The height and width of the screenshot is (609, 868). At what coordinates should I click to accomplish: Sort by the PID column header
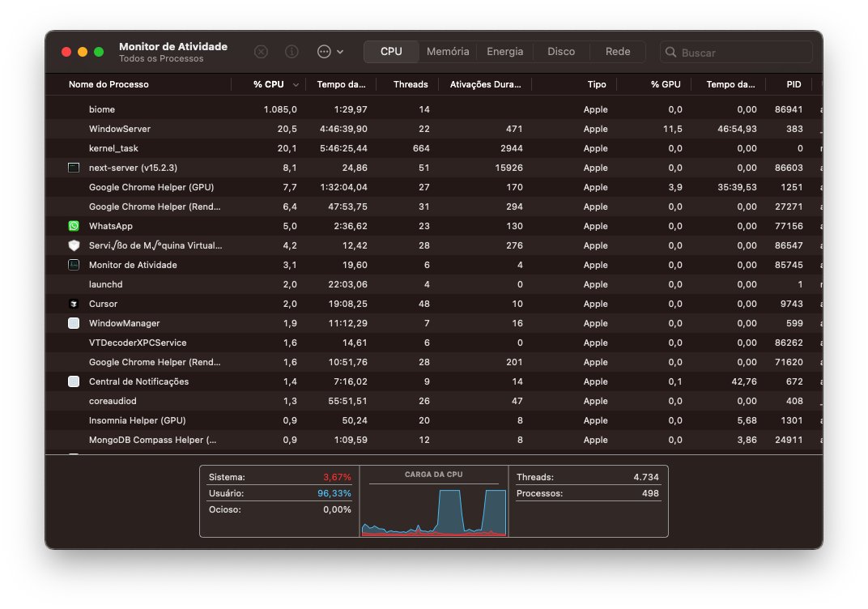794,84
